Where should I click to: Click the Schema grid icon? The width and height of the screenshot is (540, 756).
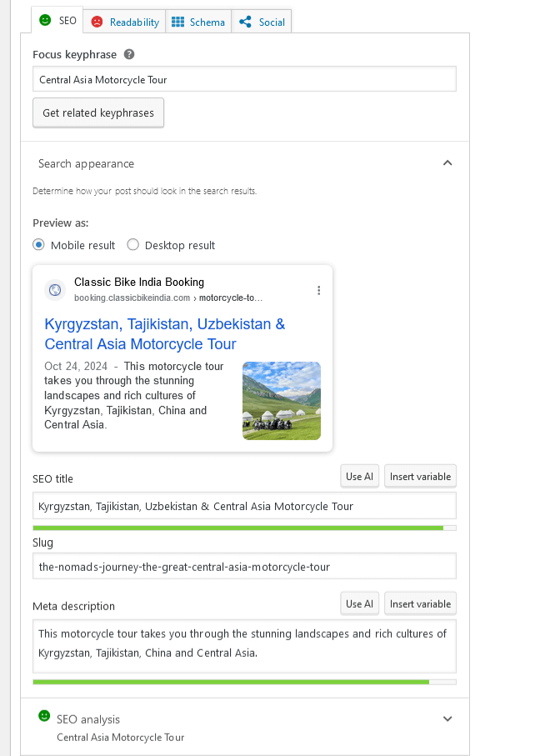click(177, 23)
